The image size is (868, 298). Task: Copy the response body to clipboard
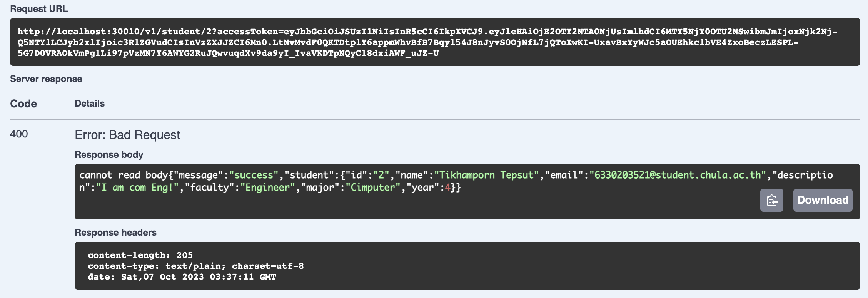pos(771,200)
